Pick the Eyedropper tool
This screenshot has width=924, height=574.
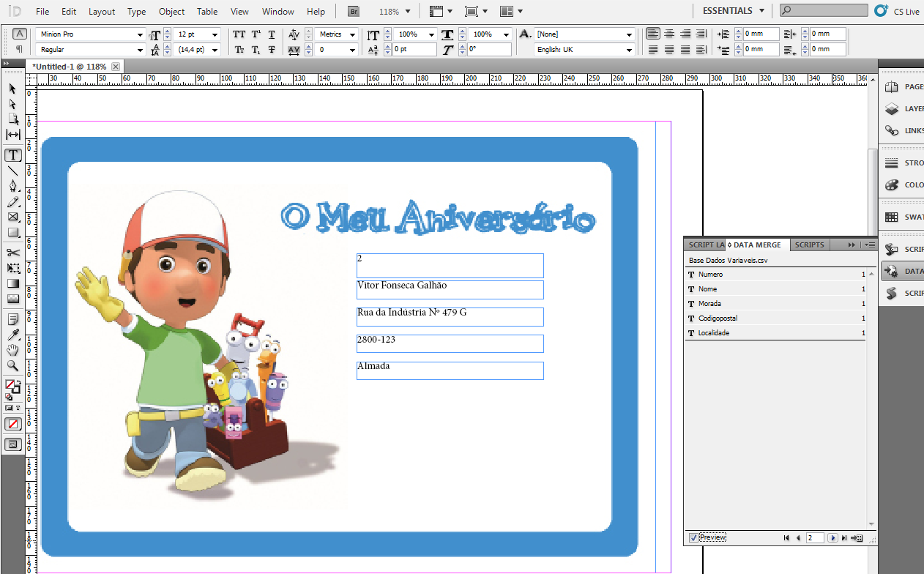point(12,335)
